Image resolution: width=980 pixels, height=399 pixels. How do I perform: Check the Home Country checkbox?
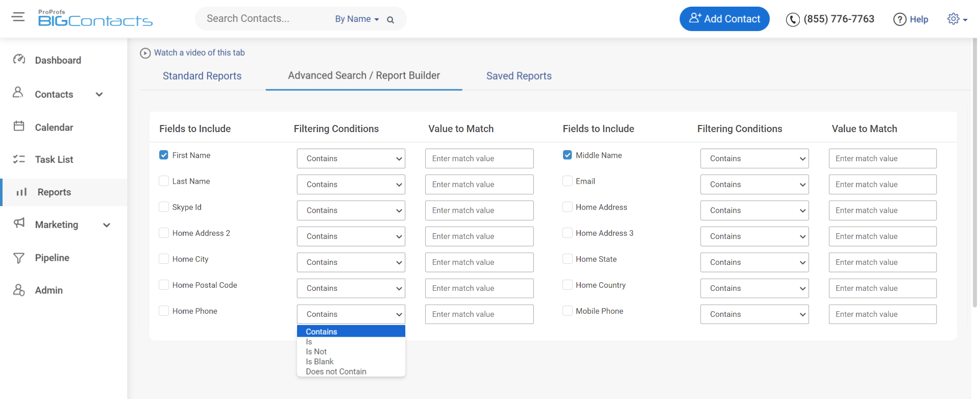567,285
